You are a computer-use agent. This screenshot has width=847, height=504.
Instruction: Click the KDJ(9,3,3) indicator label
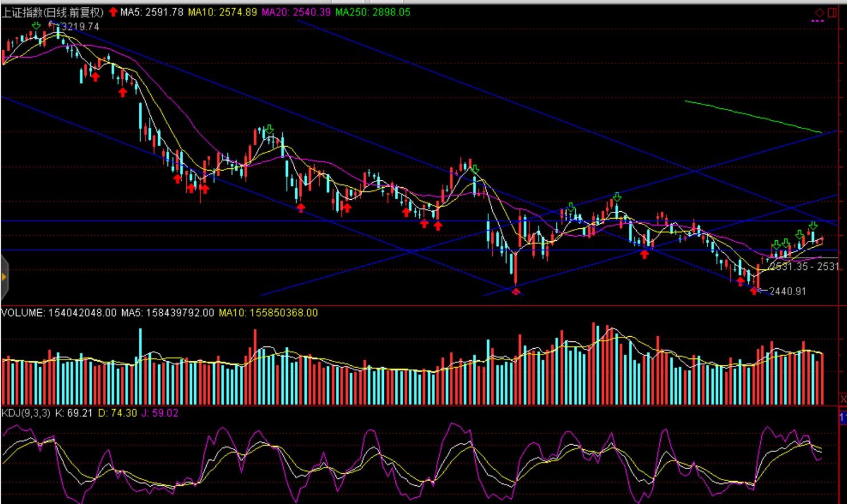click(26, 413)
